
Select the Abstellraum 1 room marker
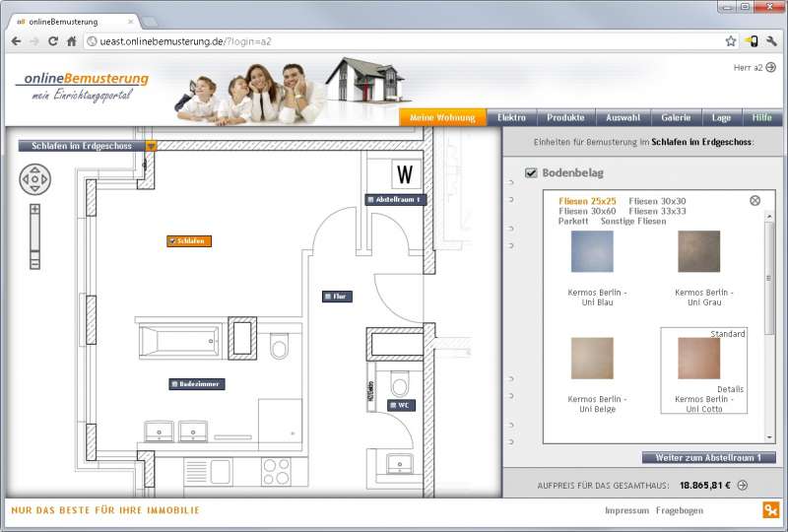pos(396,200)
